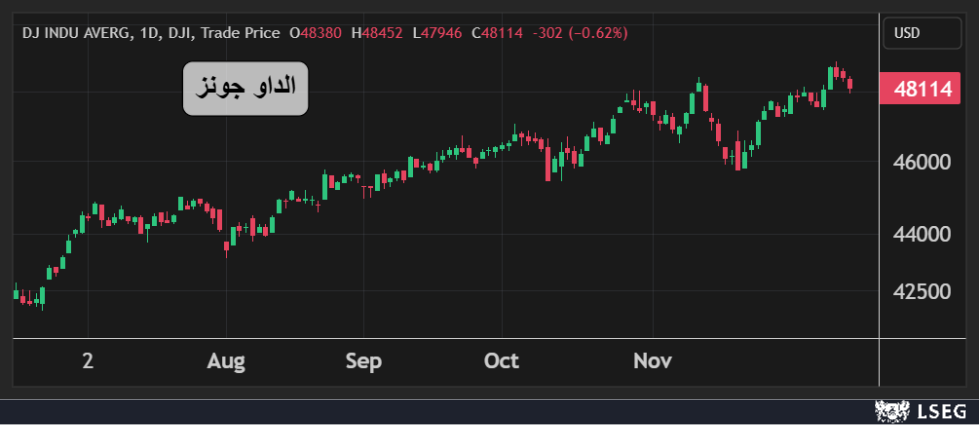Click the Oct label on time axis
980x425 pixels.
501,361
